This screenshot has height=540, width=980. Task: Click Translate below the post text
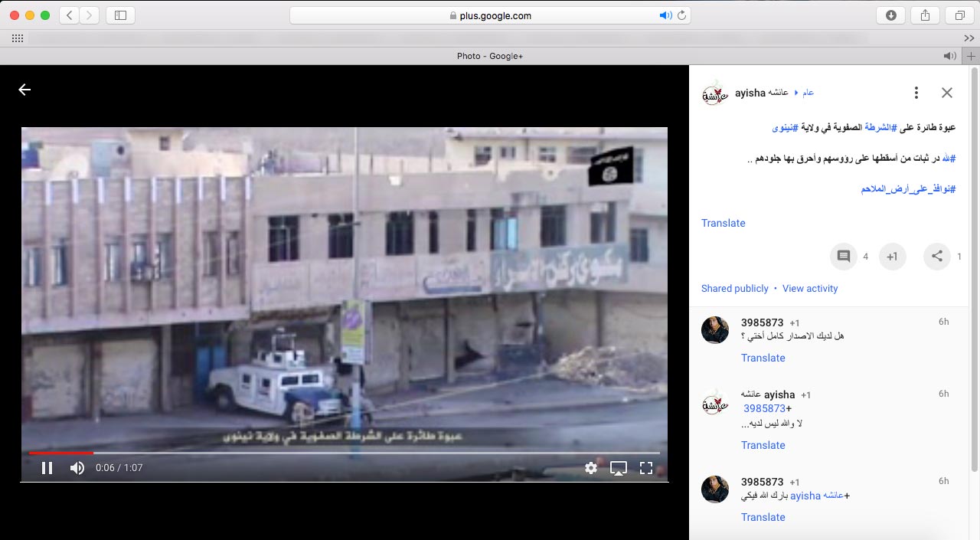click(x=723, y=224)
